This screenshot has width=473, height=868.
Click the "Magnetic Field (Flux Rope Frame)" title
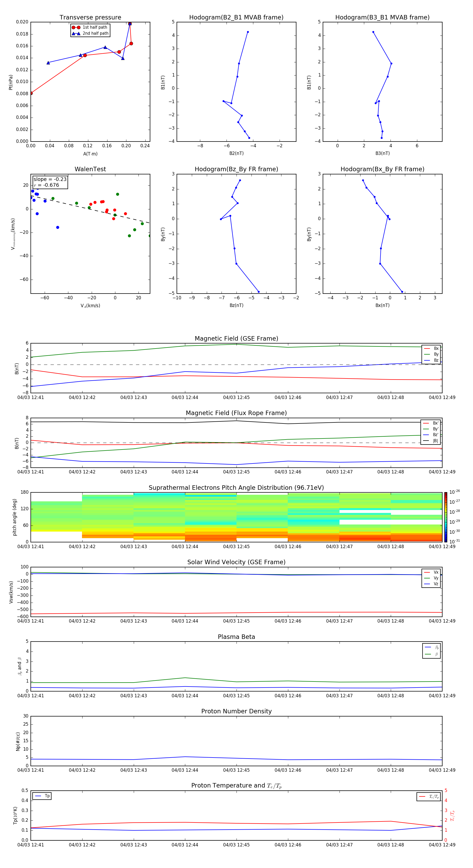click(236, 413)
